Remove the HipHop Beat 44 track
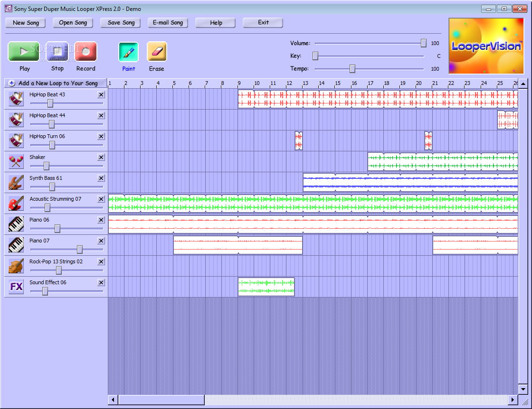The image size is (532, 409). click(101, 116)
